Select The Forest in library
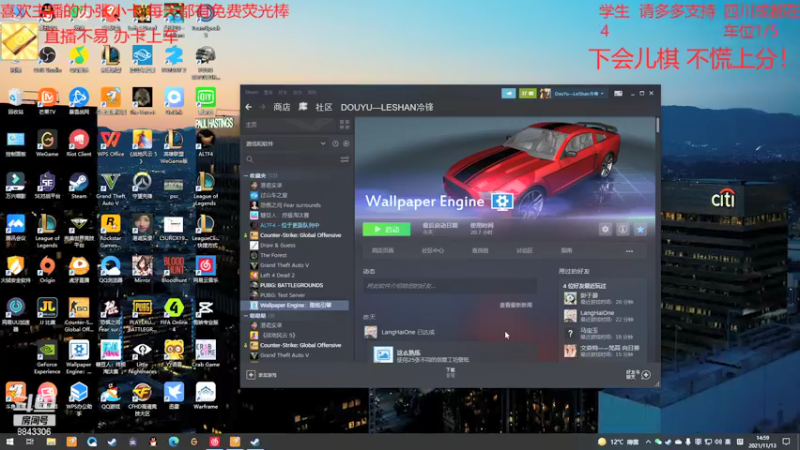Image resolution: width=800 pixels, height=450 pixels. [273, 255]
